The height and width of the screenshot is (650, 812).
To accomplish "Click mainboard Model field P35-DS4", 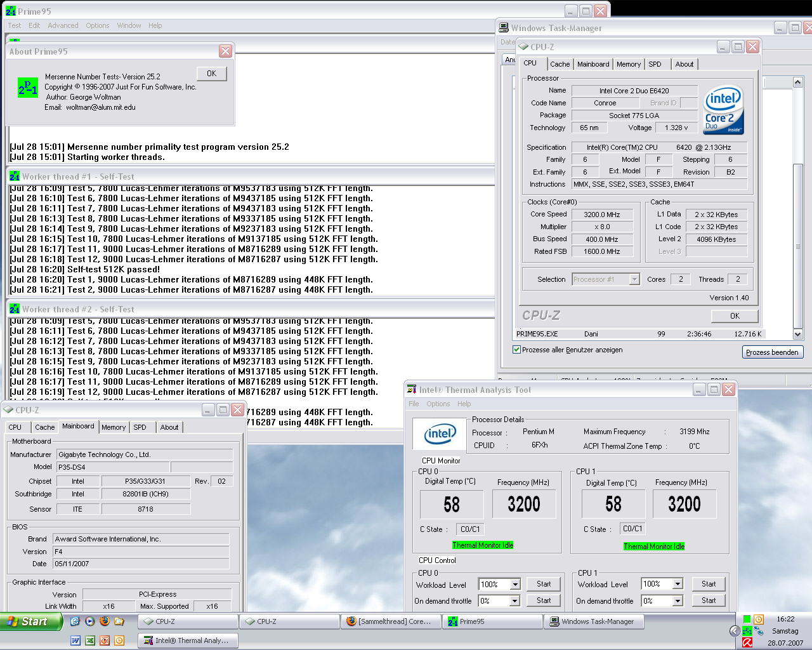I will (x=113, y=467).
